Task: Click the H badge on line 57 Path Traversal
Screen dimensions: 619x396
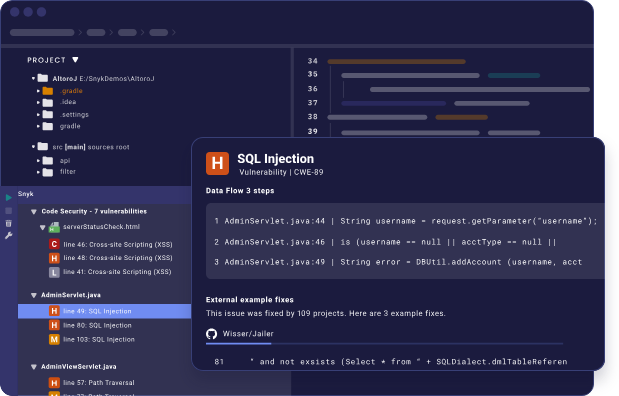Action: [54, 383]
